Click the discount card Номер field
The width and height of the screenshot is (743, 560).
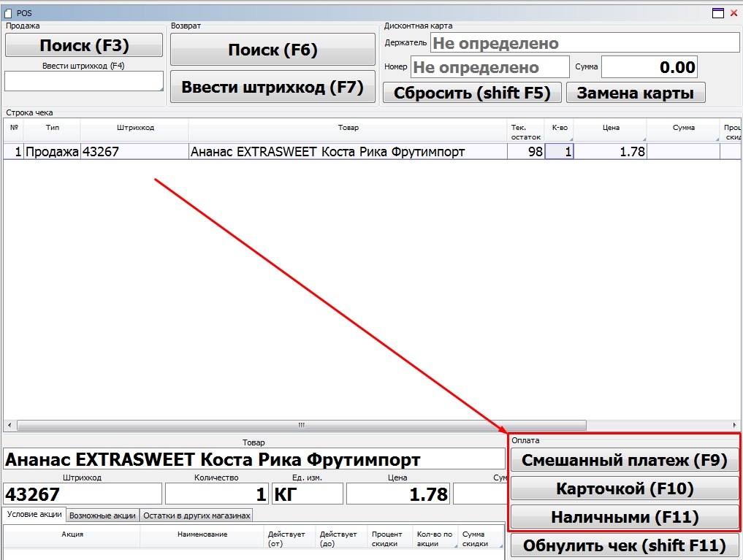(x=489, y=67)
